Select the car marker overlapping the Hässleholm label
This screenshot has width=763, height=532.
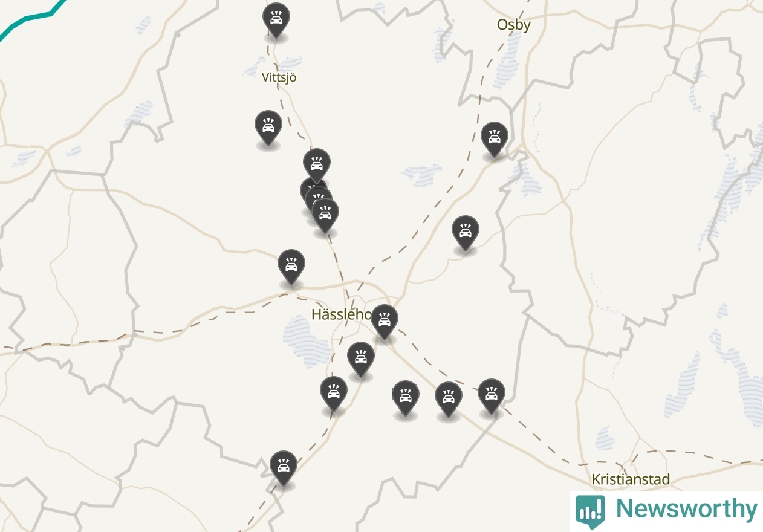(385, 321)
